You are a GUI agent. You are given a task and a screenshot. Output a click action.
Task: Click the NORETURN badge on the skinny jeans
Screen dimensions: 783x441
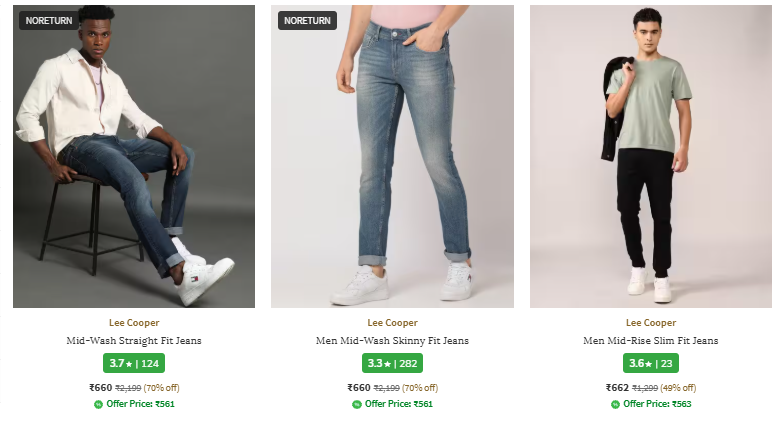coord(307,20)
